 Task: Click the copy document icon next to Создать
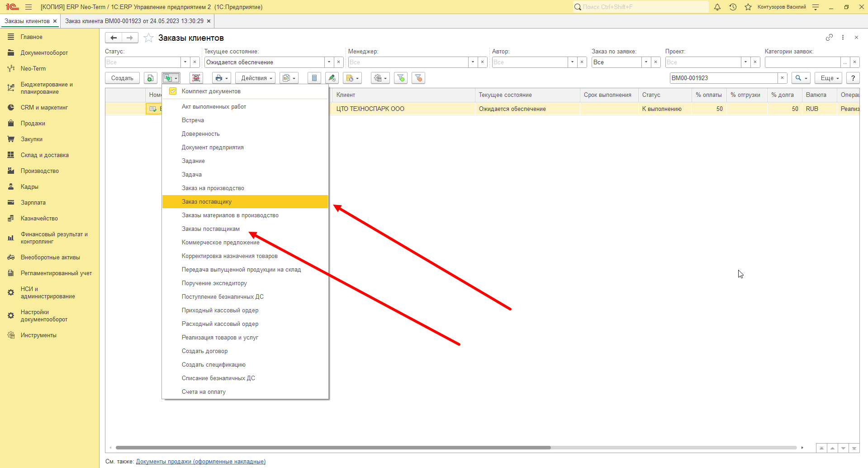tap(150, 78)
